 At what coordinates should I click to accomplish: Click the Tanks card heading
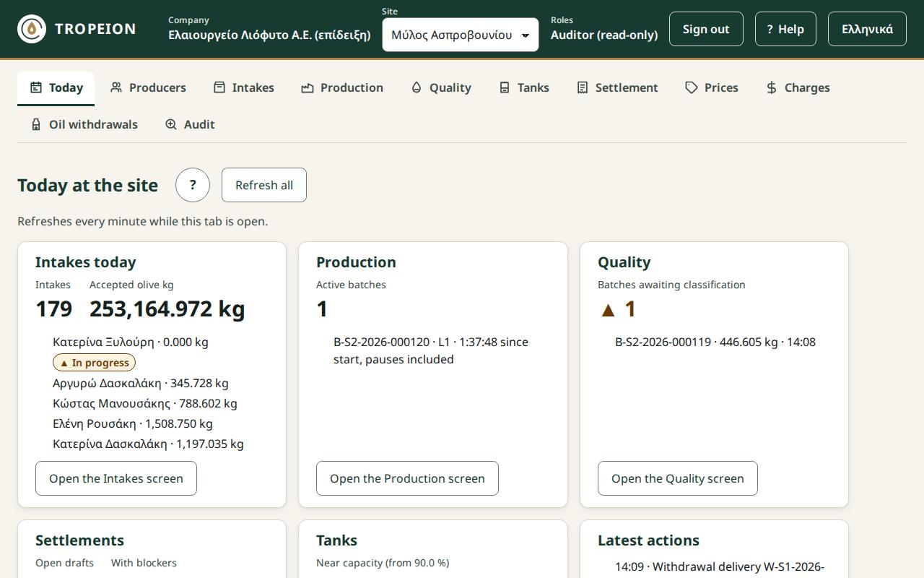336,540
